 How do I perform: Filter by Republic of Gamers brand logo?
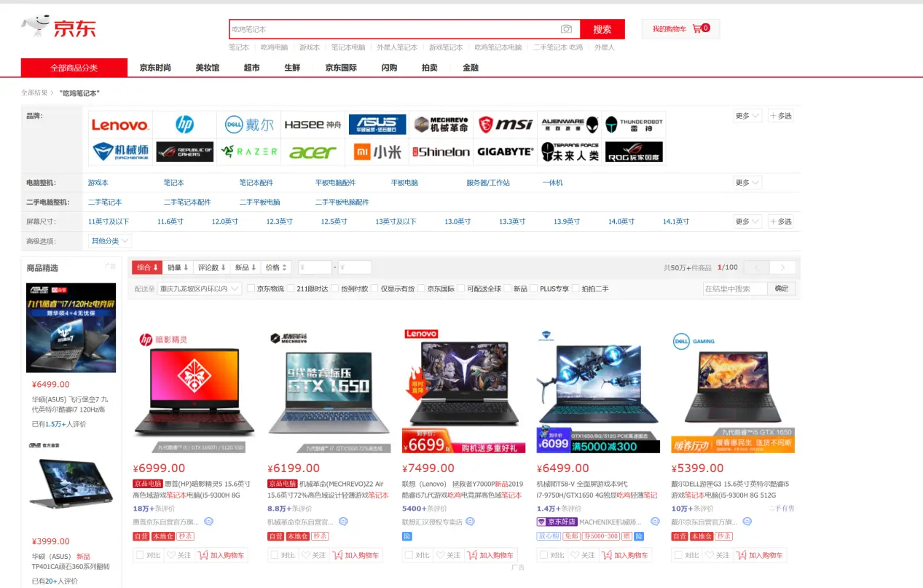[185, 152]
